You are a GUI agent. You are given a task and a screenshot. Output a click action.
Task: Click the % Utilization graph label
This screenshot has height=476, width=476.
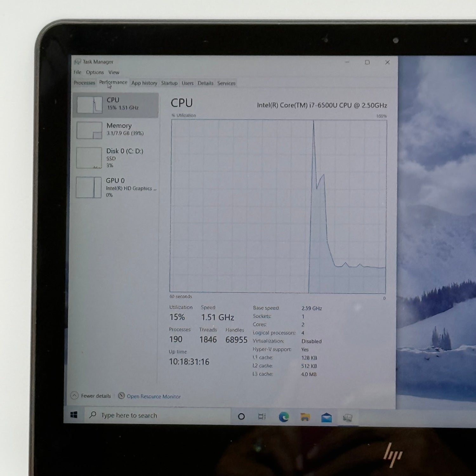[184, 115]
